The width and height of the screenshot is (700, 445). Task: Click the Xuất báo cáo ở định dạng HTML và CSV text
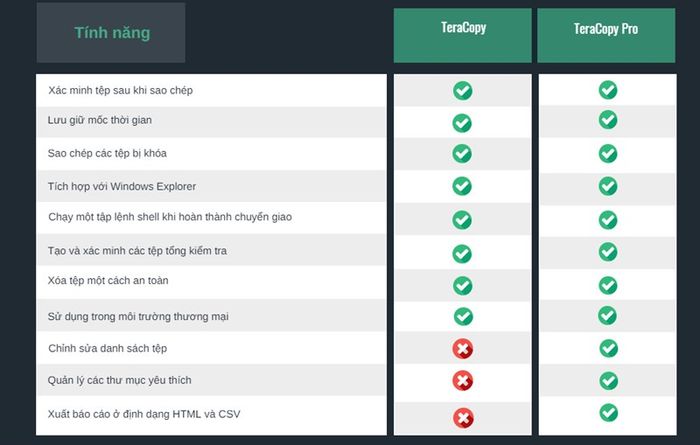(x=144, y=414)
